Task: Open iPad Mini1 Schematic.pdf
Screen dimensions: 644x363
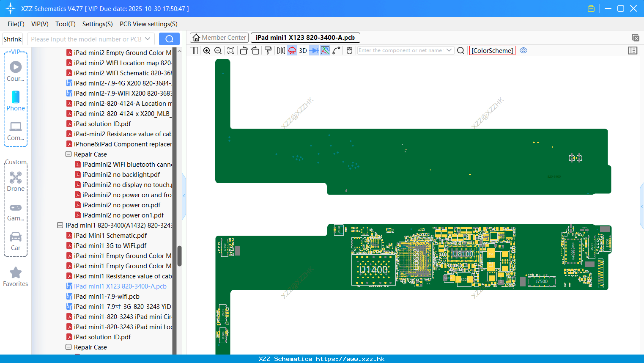Action: (x=110, y=236)
